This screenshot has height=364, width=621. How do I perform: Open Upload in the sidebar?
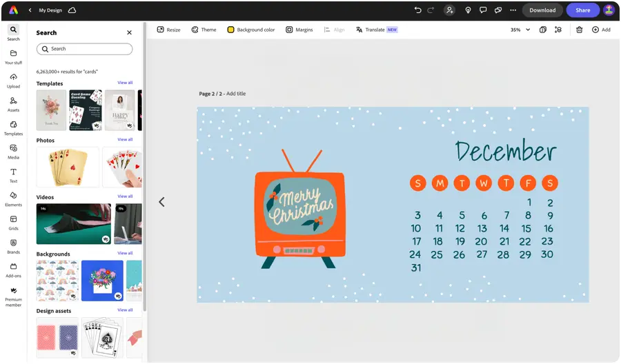point(14,81)
